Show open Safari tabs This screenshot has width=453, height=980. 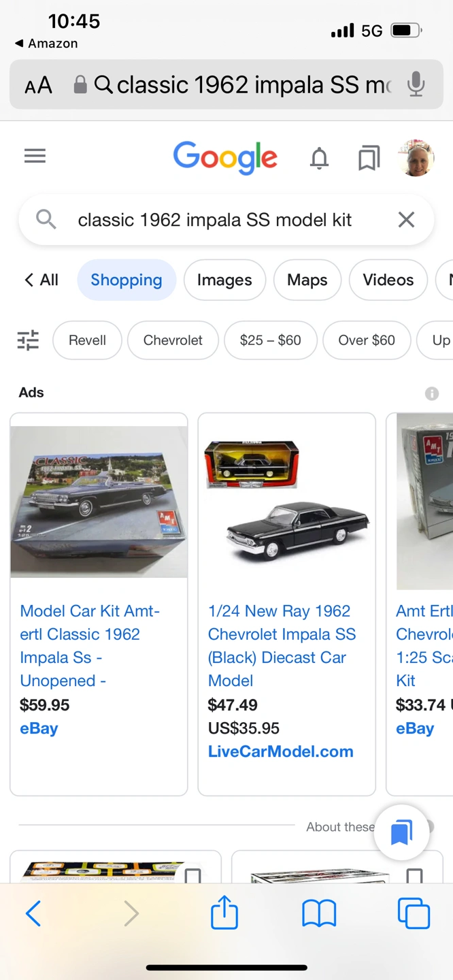coord(414,913)
